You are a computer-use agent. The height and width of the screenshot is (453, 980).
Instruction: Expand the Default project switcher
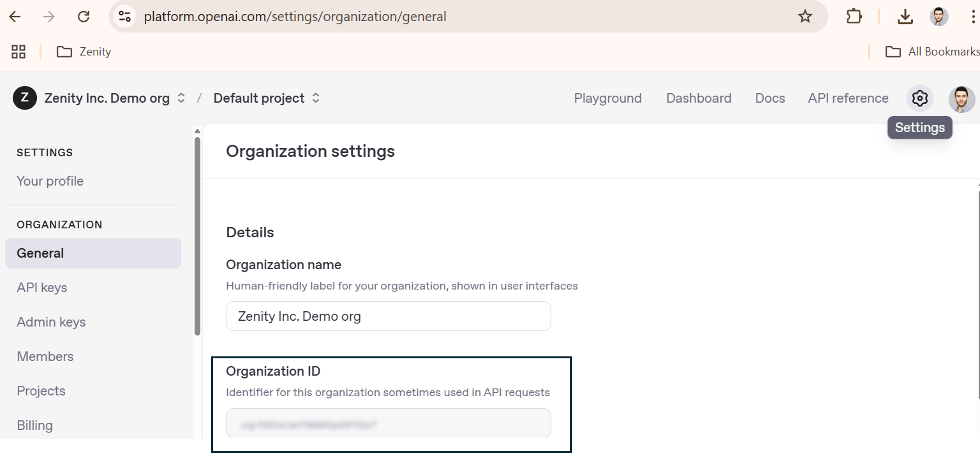point(266,98)
